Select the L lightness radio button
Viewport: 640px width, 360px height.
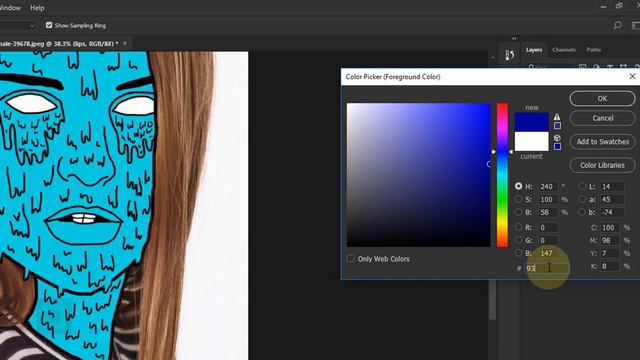[x=582, y=186]
